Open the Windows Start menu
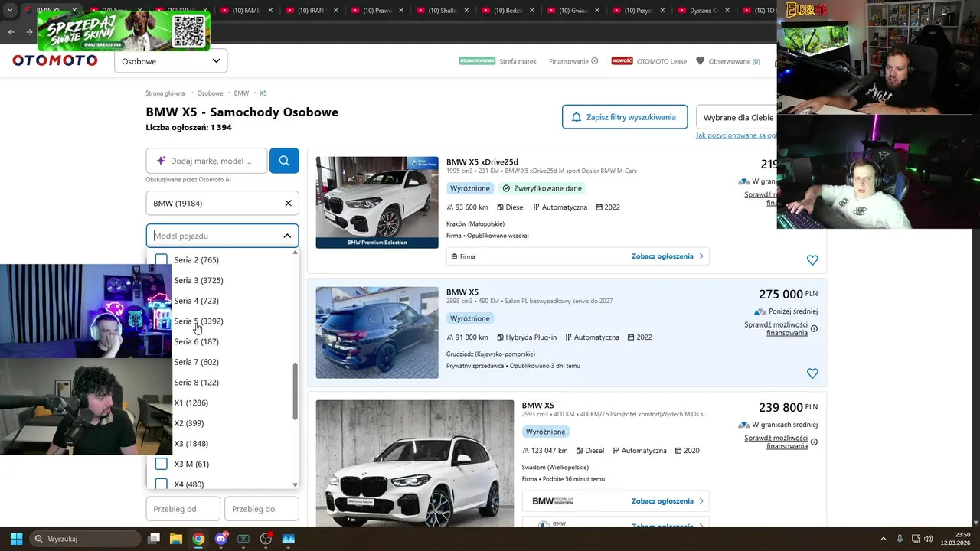The width and height of the screenshot is (980, 551). (x=16, y=539)
